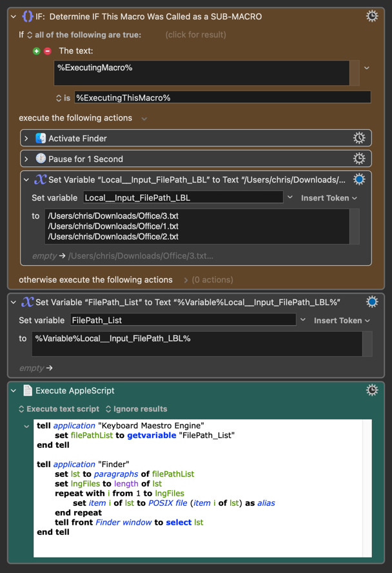Click the 'Activate Finder' action title
Viewport: 392px width, 573px height.
(x=78, y=139)
